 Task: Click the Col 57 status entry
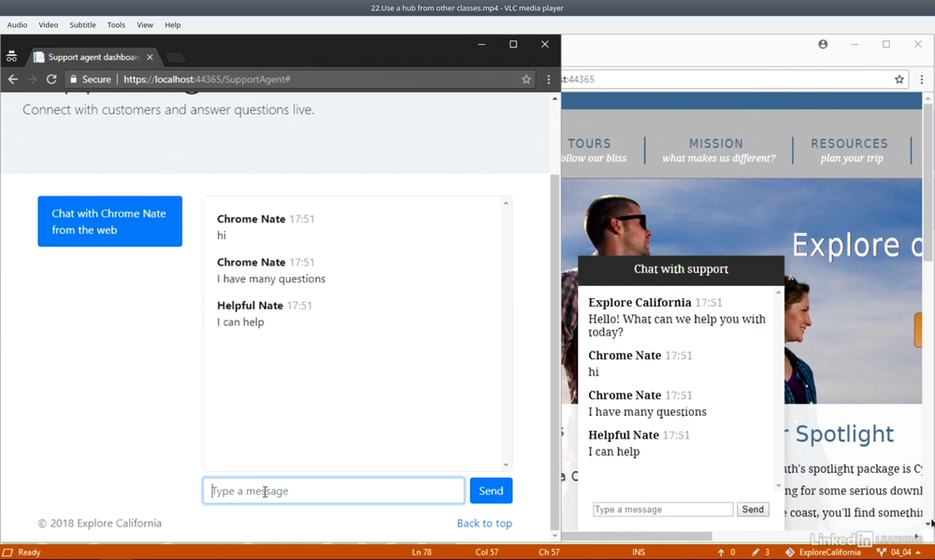tap(486, 553)
